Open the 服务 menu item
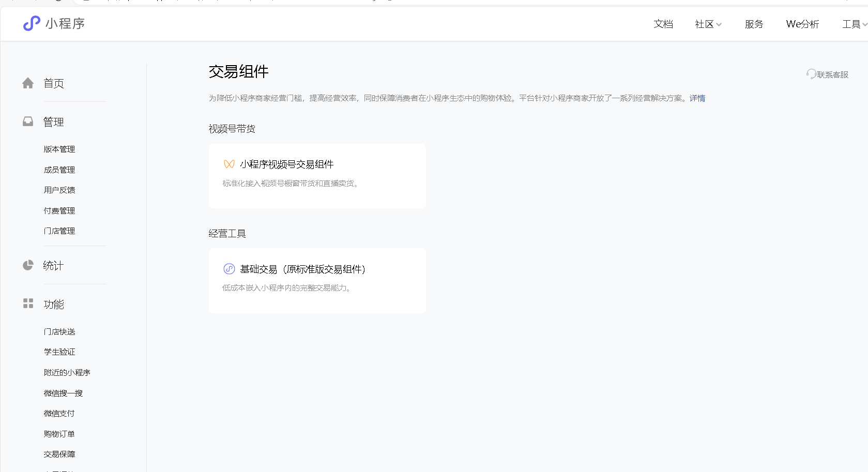 pyautogui.click(x=754, y=24)
